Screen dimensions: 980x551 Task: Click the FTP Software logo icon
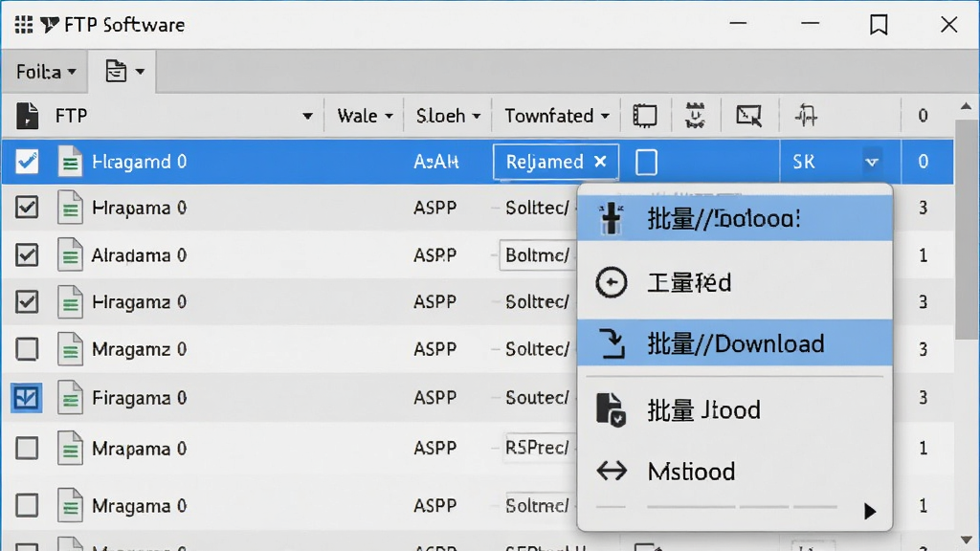pos(49,25)
